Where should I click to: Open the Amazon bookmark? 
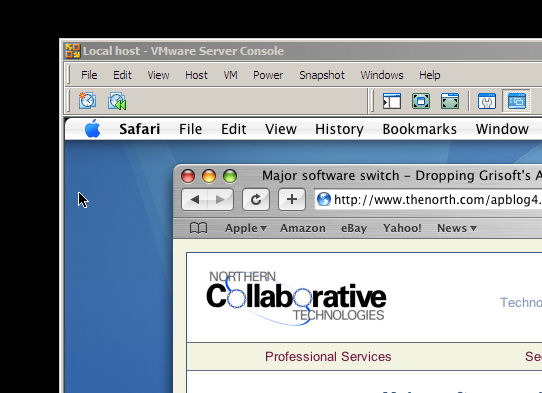[x=303, y=228]
